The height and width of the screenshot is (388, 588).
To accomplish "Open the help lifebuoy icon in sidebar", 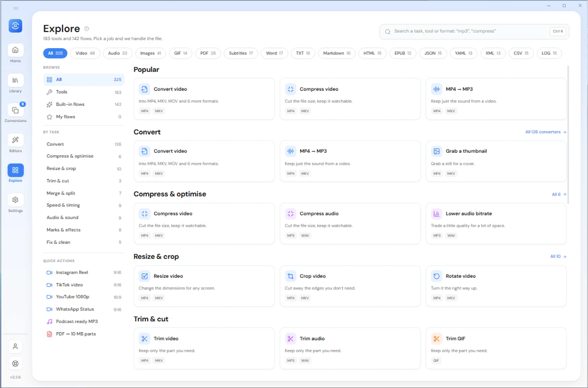I will click(15, 363).
